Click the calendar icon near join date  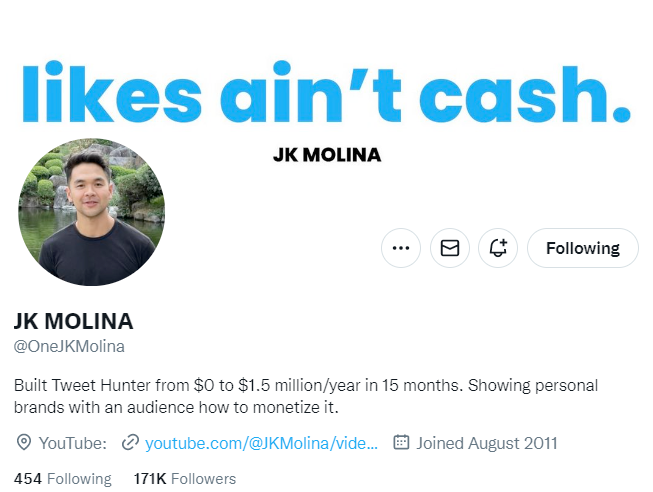[401, 442]
